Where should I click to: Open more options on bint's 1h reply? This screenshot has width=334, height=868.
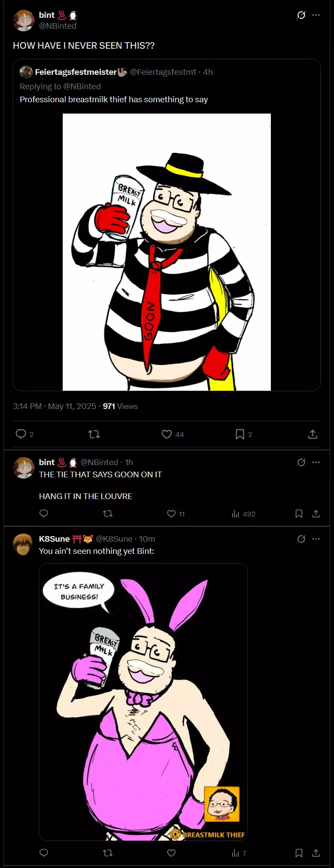(316, 462)
